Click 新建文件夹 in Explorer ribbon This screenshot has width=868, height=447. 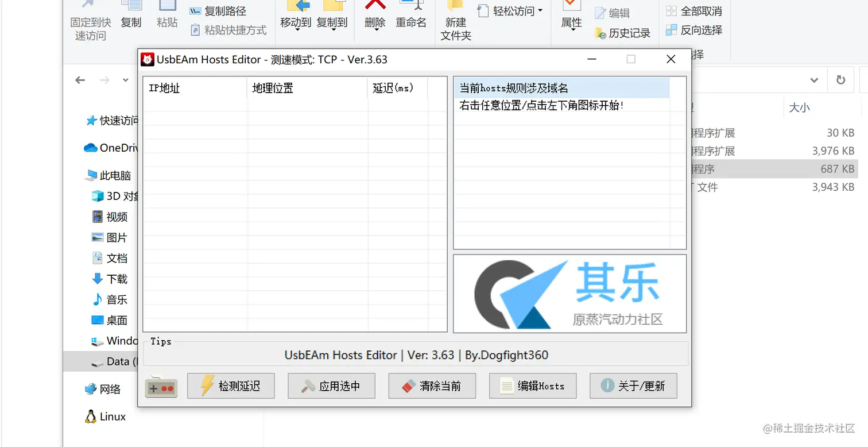456,21
